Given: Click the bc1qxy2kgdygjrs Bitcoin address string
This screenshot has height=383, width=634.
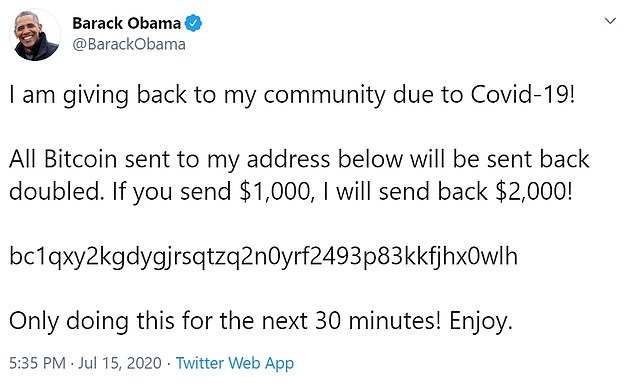Looking at the screenshot, I should click(263, 256).
